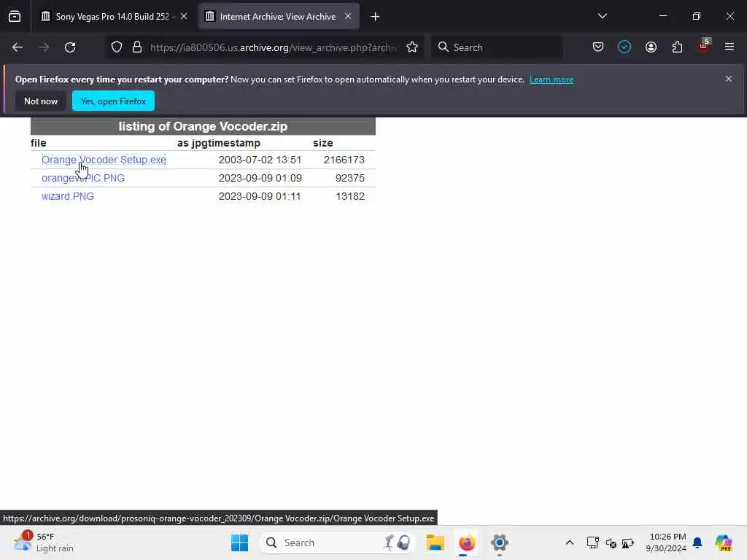Select the timestamp 2023-09-09 01:11
Screen dimensions: 747x560
260,196
